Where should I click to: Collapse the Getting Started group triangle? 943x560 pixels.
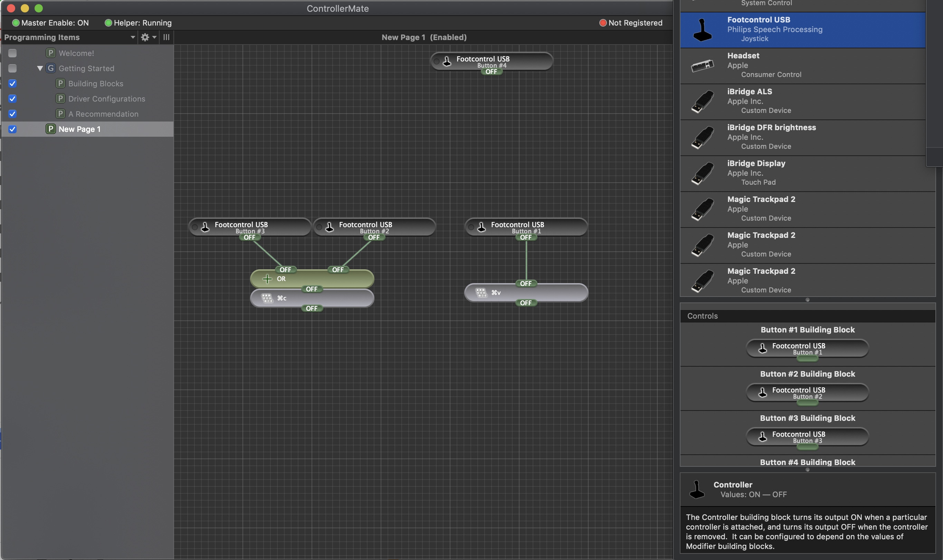pyautogui.click(x=40, y=68)
